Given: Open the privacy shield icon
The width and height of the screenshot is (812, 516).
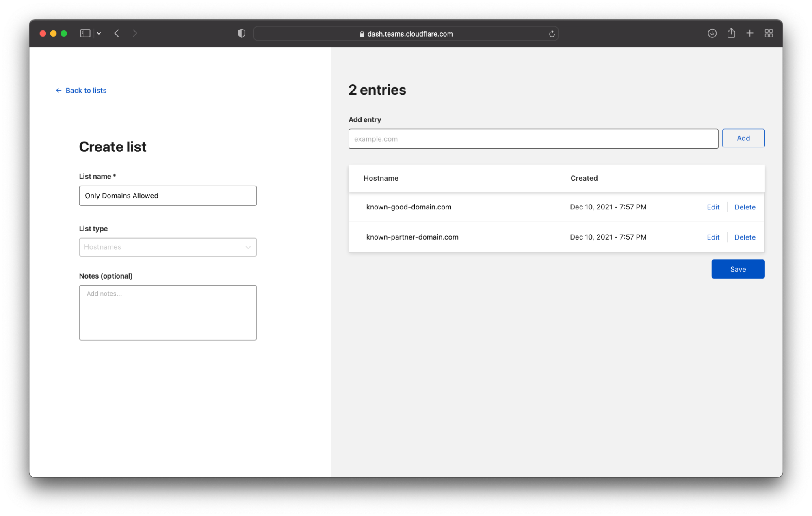Looking at the screenshot, I should [241, 33].
